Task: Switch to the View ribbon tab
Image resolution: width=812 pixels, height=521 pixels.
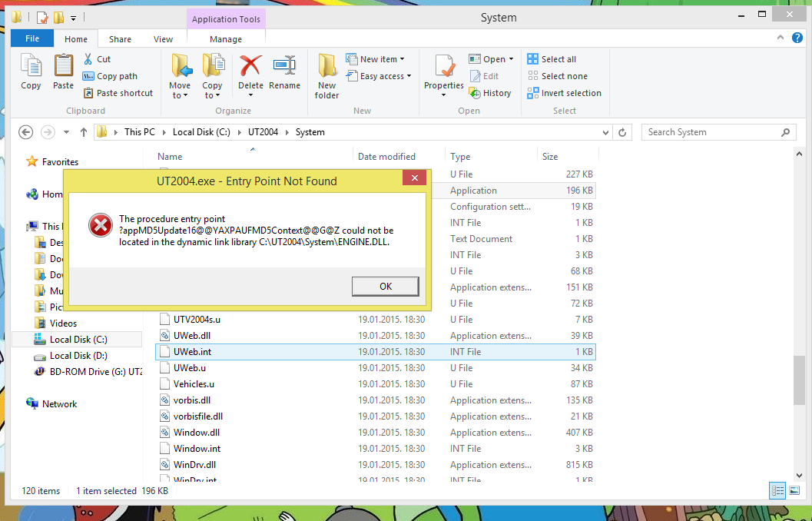Action: click(163, 39)
